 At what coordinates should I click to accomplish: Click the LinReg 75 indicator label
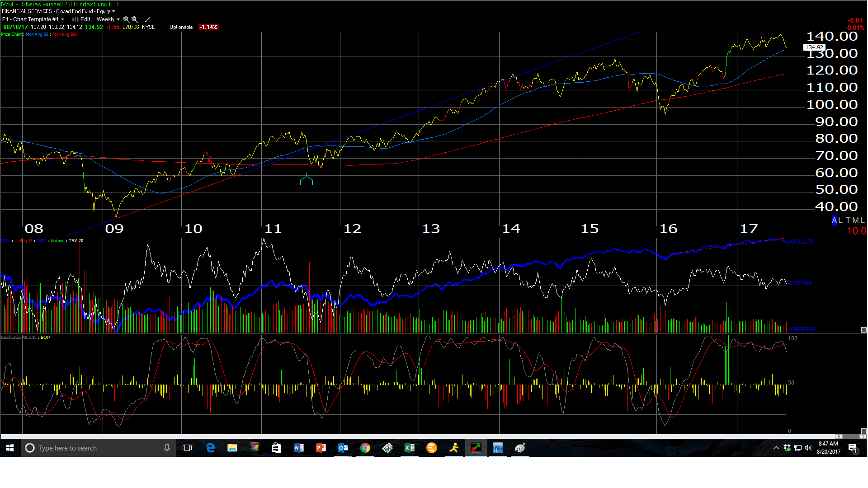pyautogui.click(x=24, y=241)
